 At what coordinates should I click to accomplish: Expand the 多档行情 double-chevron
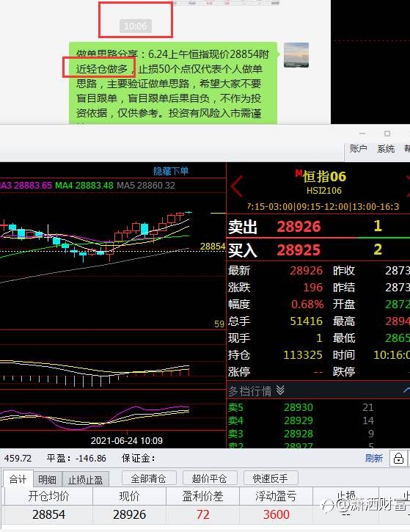280,390
